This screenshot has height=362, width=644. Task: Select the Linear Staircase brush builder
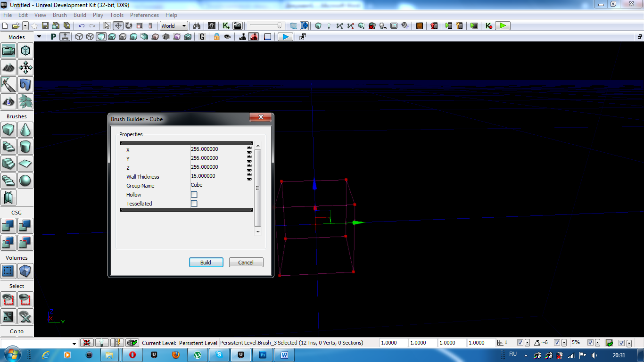[8, 163]
